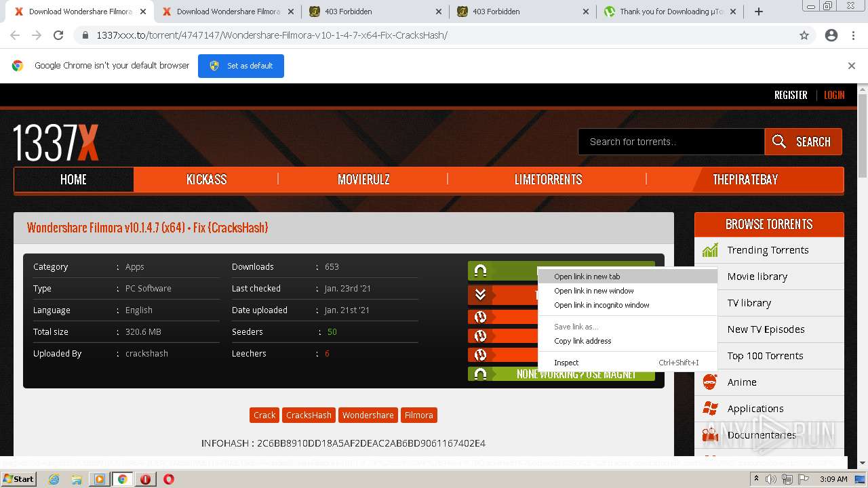Click the Anime ninja icon
This screenshot has width=868, height=488.
point(710,382)
